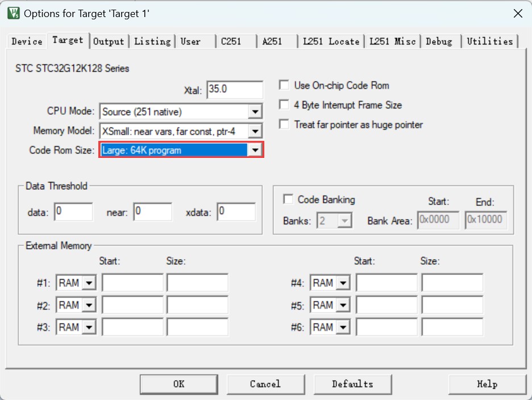Go to the Debug tab
The height and width of the screenshot is (400, 532).
pos(440,41)
